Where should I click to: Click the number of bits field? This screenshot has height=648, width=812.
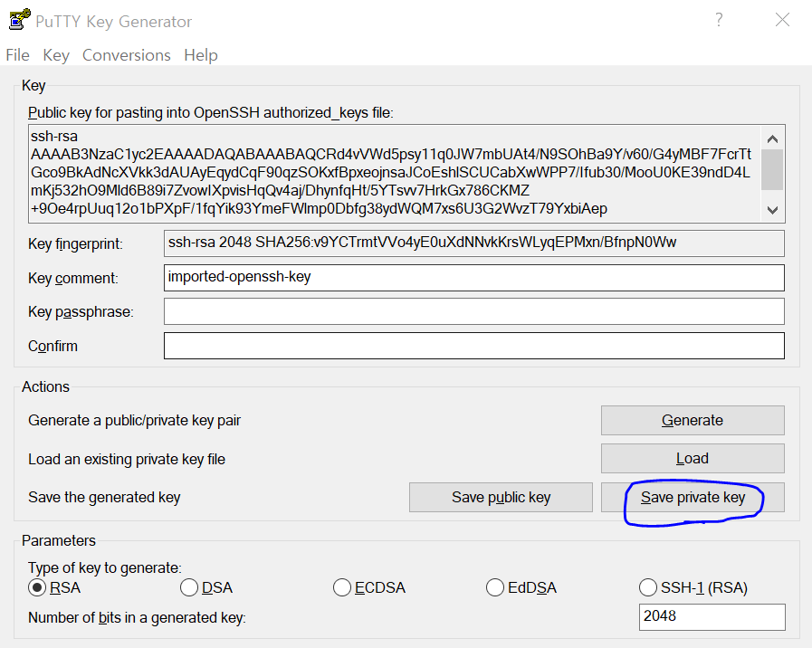[712, 617]
